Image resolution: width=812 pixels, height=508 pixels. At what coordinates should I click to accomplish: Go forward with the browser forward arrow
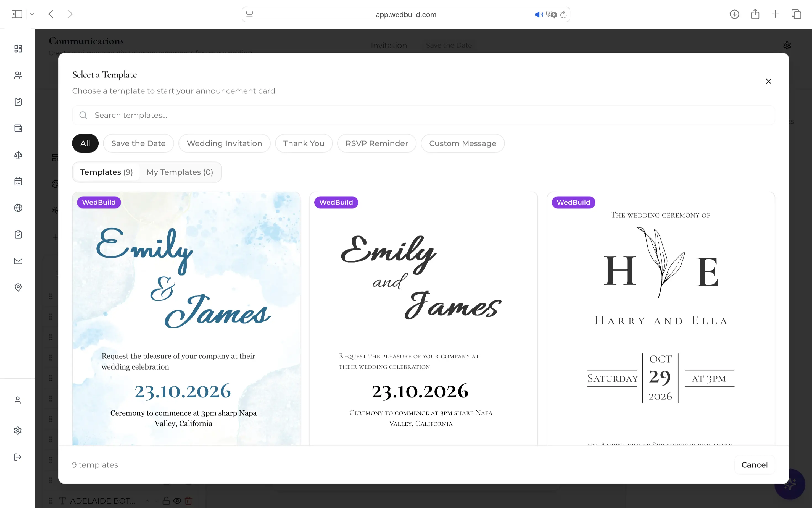pos(70,14)
